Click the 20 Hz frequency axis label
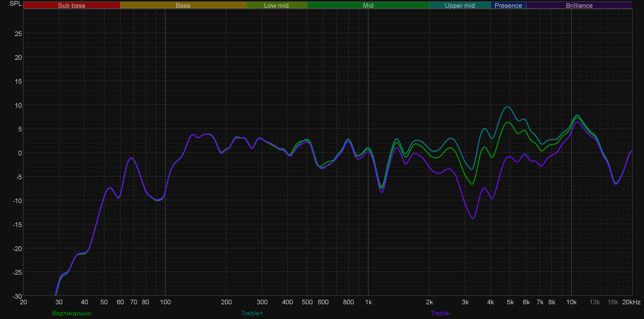This screenshot has height=319, width=644. point(23,302)
